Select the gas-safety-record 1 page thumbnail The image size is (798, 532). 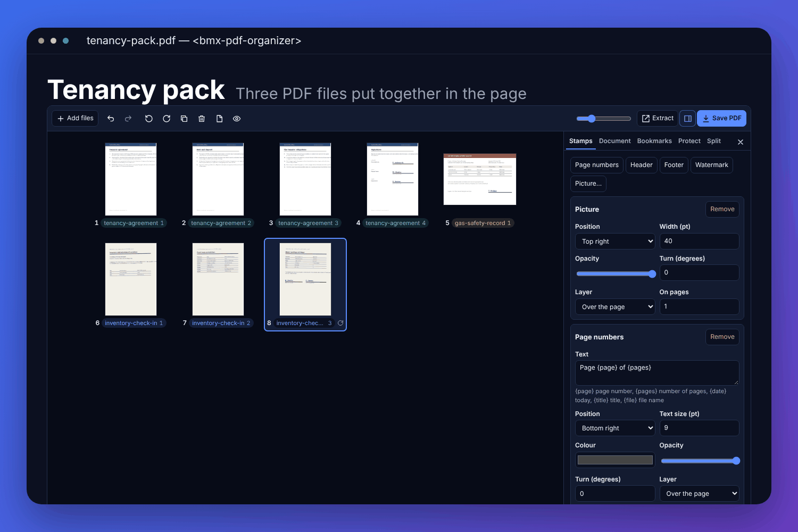click(x=480, y=179)
